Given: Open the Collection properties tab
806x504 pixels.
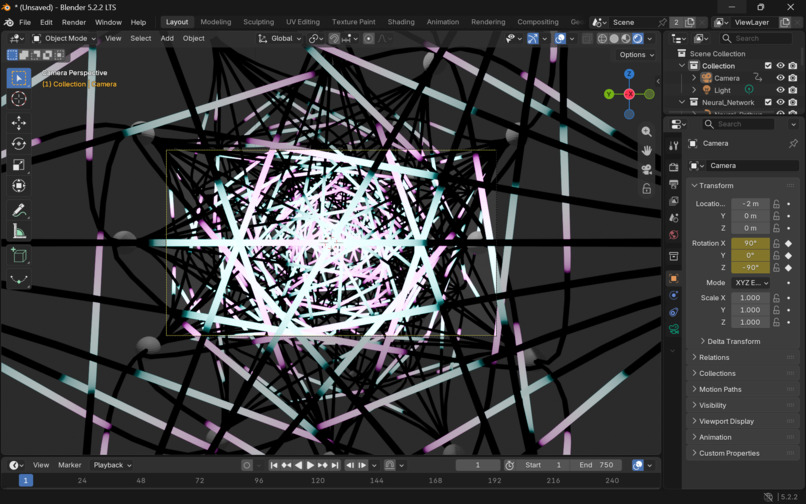Looking at the screenshot, I should pos(673,256).
